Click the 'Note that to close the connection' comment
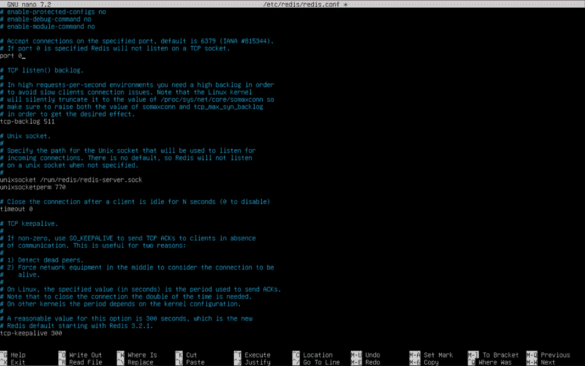This screenshot has height=366, width=585. click(x=126, y=297)
